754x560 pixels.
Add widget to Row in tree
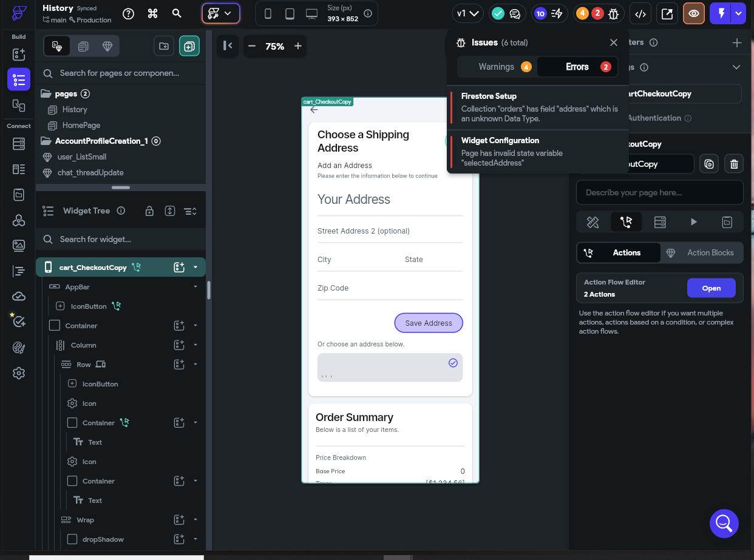tap(179, 364)
